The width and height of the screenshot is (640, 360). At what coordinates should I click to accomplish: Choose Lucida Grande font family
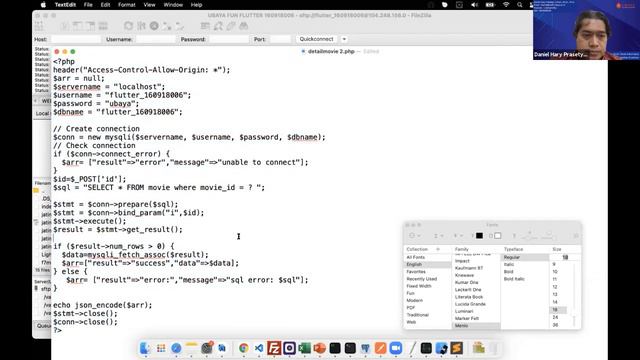470,304
